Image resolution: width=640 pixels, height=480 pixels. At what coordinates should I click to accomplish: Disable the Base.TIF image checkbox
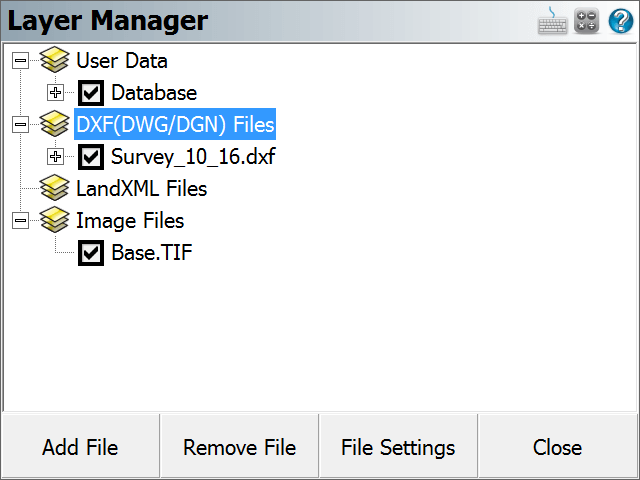pyautogui.click(x=91, y=253)
